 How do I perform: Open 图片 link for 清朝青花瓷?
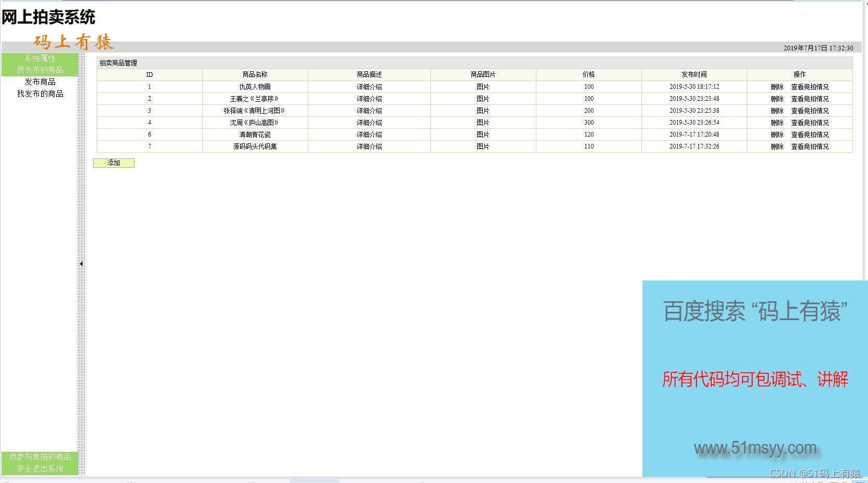(483, 135)
